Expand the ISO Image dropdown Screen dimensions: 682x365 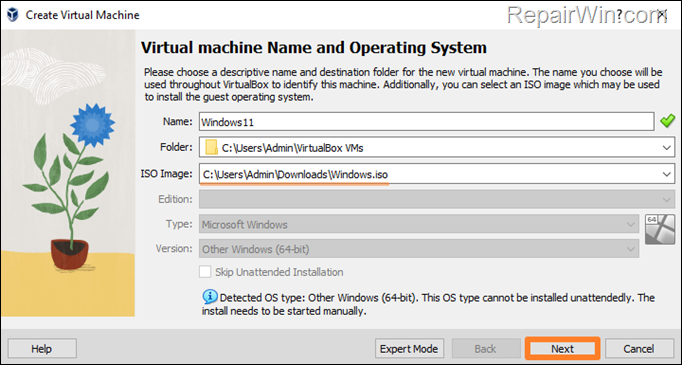(666, 174)
